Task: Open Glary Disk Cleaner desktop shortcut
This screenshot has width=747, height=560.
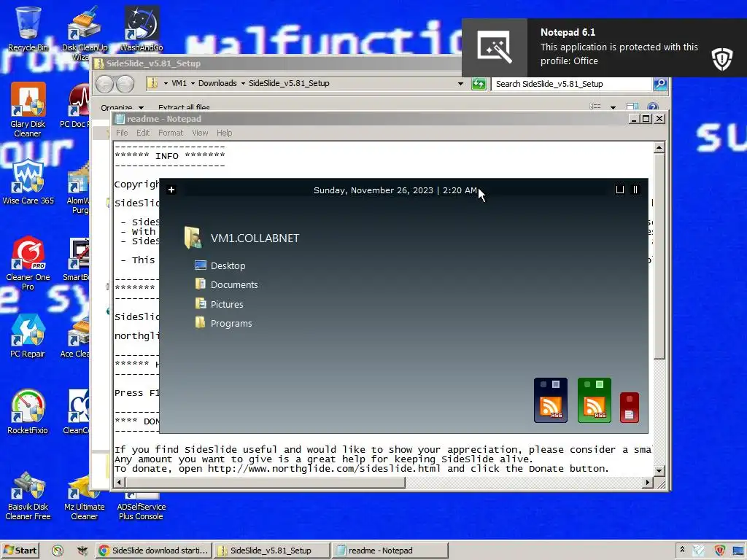Action: pyautogui.click(x=28, y=109)
